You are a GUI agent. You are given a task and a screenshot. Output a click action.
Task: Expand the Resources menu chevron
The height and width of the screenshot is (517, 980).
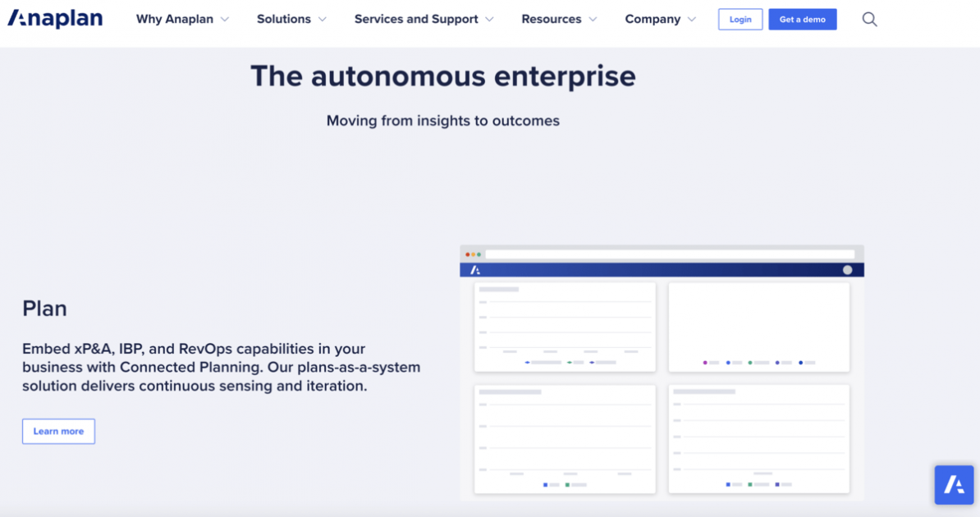coord(593,19)
